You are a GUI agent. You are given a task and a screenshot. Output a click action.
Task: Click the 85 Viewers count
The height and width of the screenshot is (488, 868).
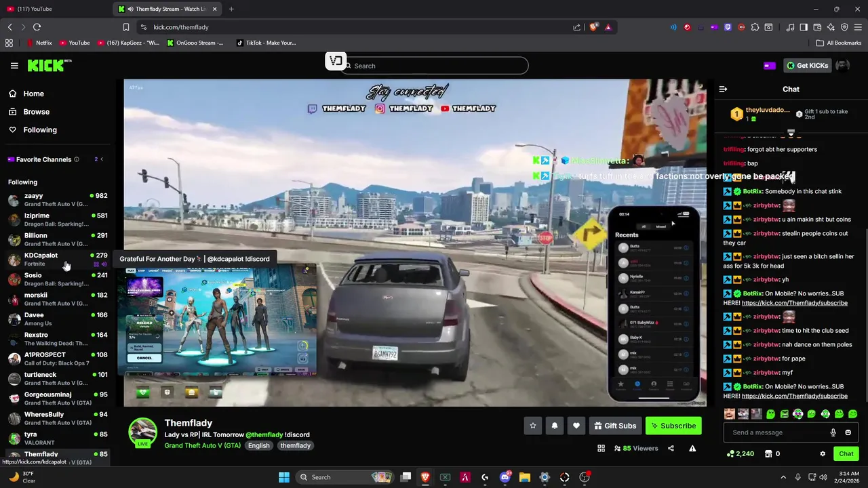[635, 448]
